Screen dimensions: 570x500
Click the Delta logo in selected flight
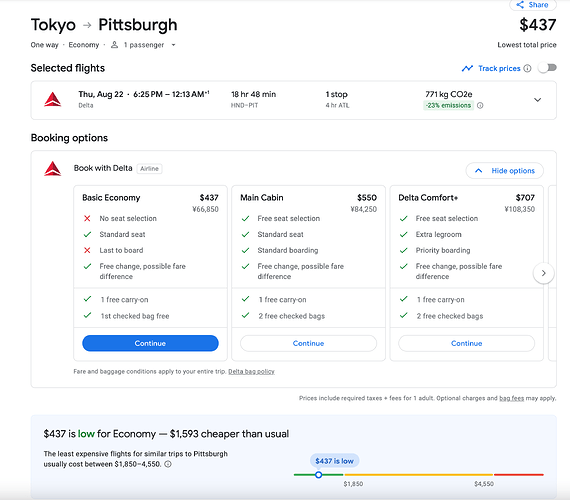53,99
